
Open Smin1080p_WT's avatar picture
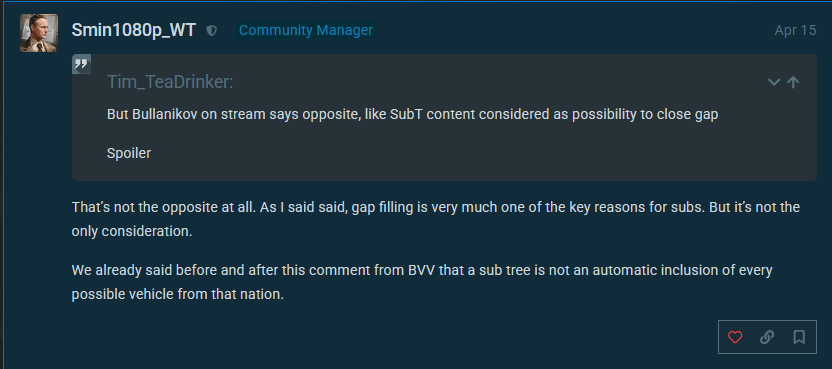point(39,33)
